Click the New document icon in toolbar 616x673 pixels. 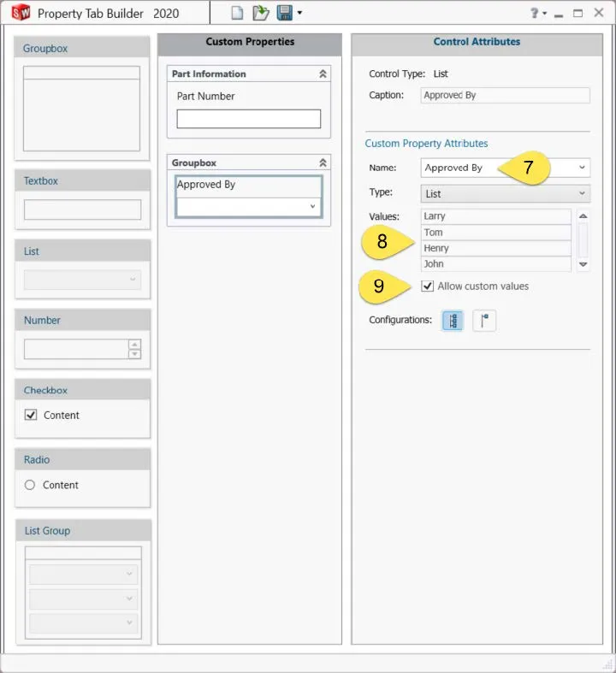[239, 13]
